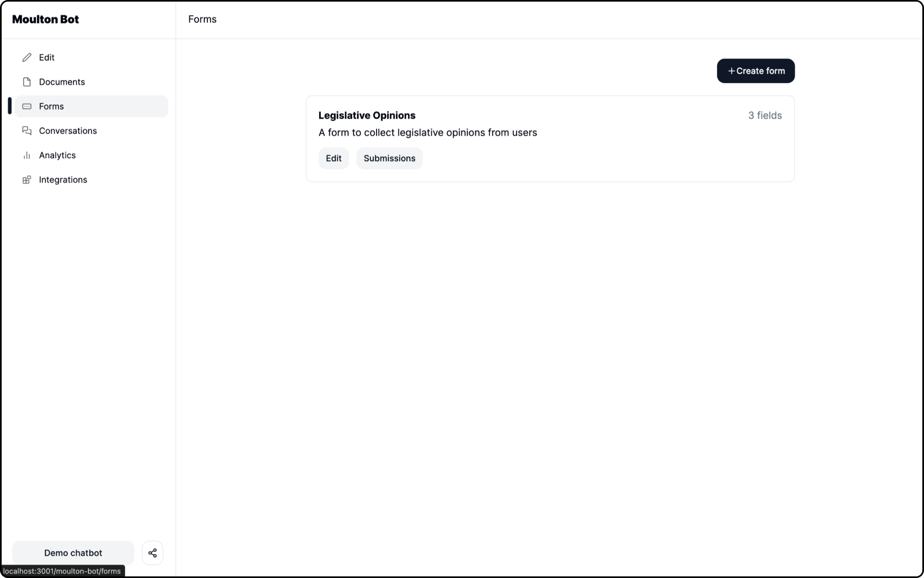Select Forms in the sidebar
This screenshot has height=578, width=924.
click(51, 106)
